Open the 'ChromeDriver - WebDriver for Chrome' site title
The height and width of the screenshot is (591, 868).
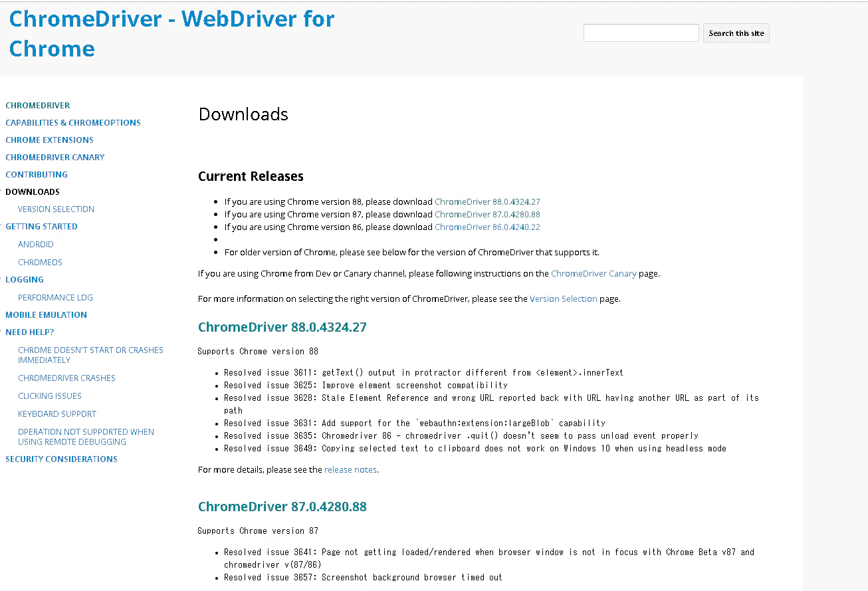[x=171, y=33]
